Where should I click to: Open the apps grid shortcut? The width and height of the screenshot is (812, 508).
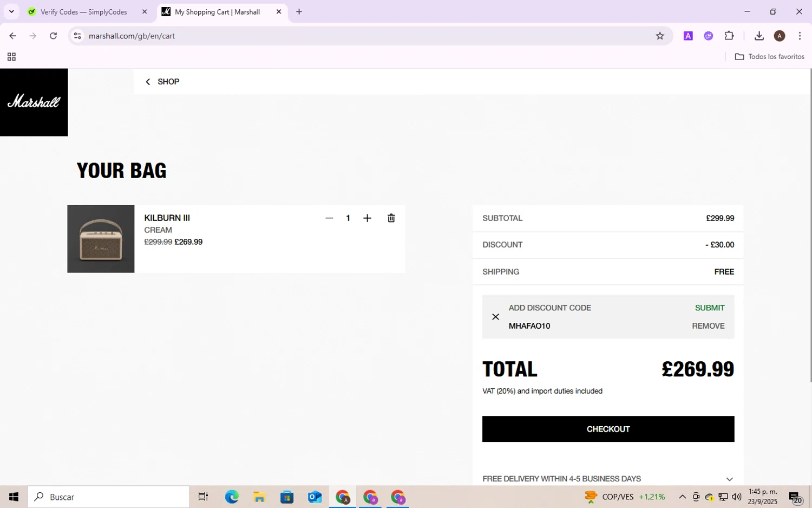pos(11,57)
